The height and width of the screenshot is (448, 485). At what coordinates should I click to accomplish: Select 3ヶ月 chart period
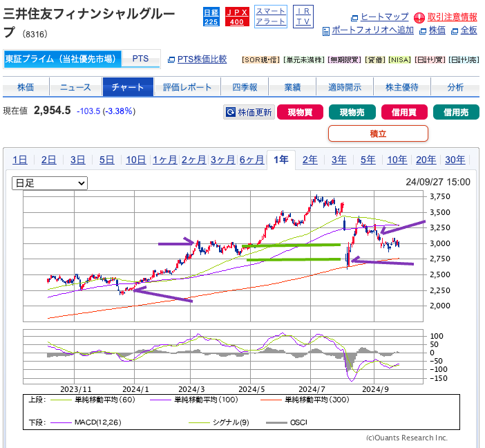tap(222, 160)
